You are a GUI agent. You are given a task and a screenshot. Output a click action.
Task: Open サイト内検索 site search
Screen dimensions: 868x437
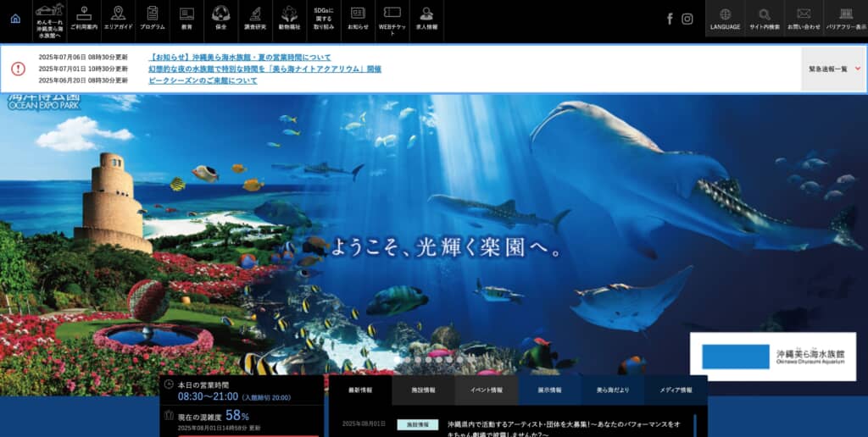point(765,19)
